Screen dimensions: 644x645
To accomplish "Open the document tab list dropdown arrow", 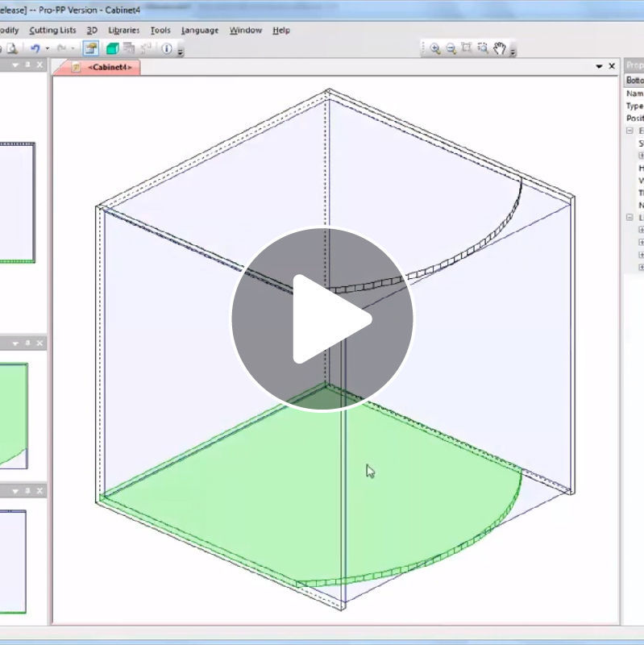I will (x=599, y=67).
